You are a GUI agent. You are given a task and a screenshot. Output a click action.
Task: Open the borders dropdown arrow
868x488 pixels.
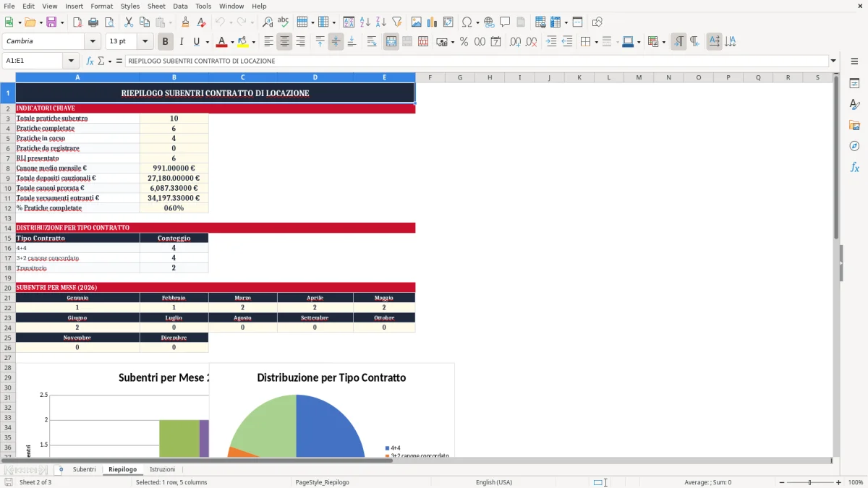(597, 42)
